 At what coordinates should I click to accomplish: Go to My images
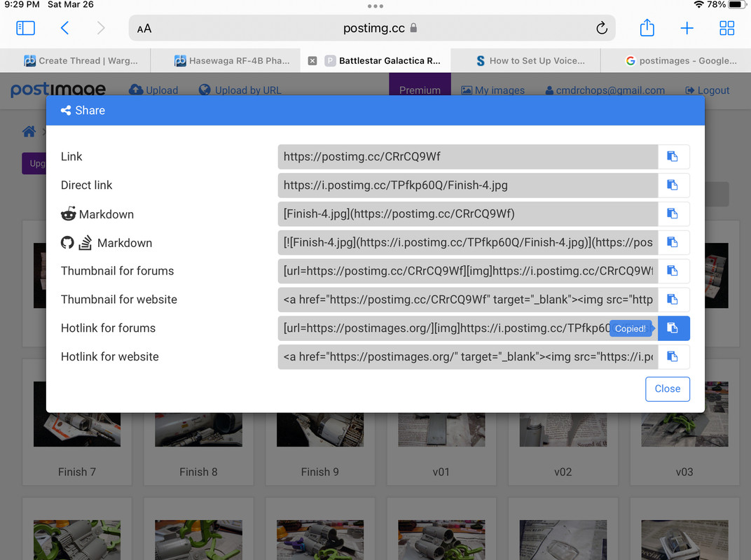(493, 90)
